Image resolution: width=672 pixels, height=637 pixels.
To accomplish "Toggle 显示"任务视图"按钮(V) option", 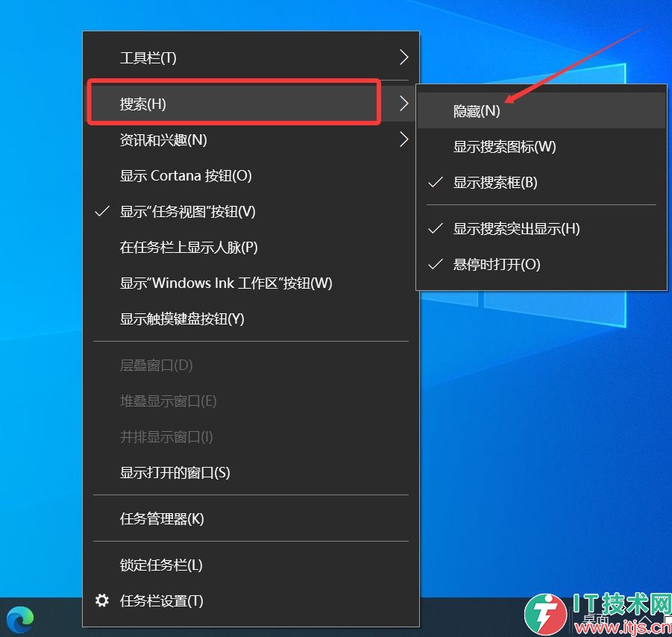I will 187,212.
